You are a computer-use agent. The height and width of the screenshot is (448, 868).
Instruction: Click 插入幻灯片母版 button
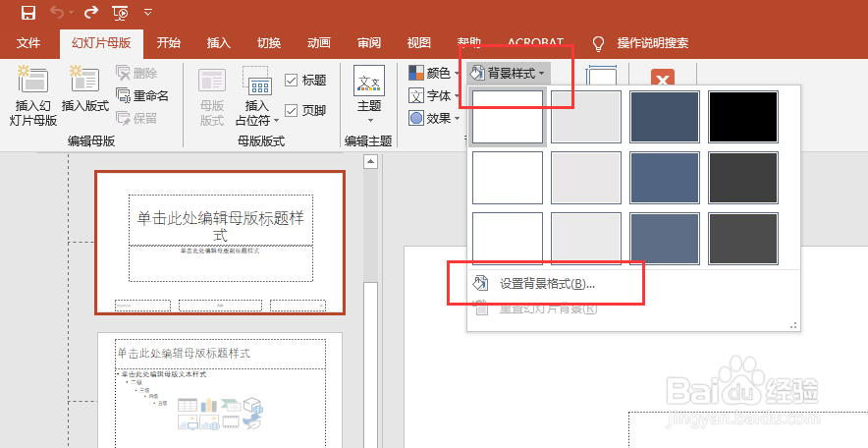pos(33,95)
